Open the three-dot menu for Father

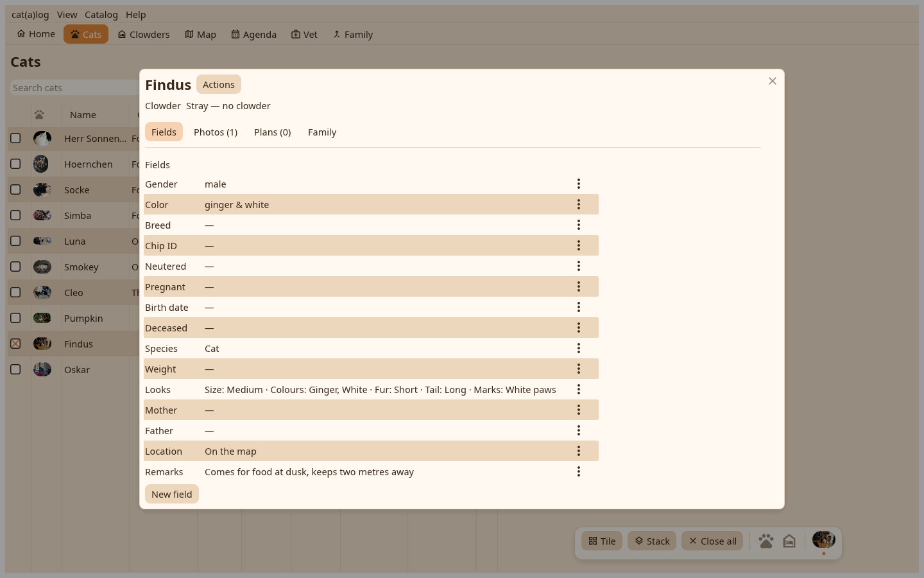click(x=579, y=430)
